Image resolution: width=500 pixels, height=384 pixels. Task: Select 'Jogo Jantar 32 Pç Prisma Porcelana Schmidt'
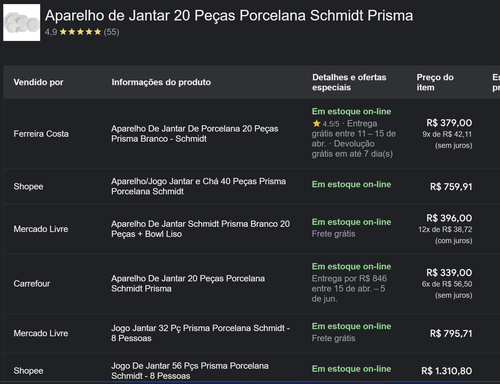click(200, 333)
